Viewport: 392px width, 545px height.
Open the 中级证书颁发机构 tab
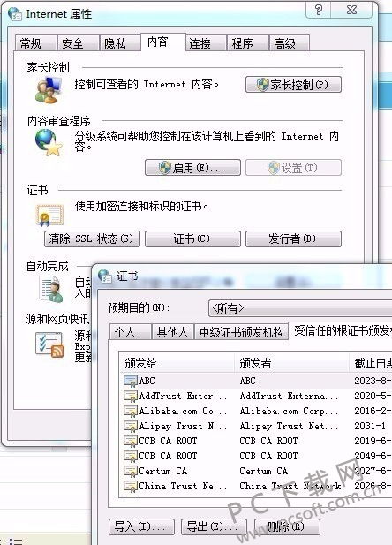pyautogui.click(x=242, y=332)
